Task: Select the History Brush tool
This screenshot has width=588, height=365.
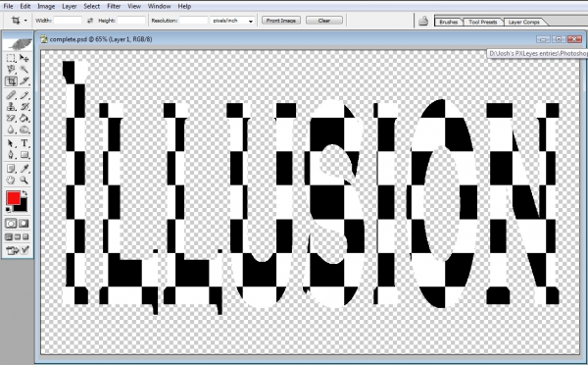Action: [x=24, y=107]
